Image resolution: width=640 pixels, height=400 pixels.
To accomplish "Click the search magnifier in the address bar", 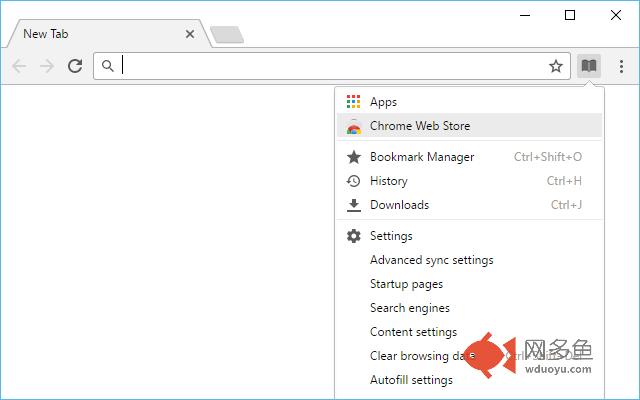I will [108, 66].
